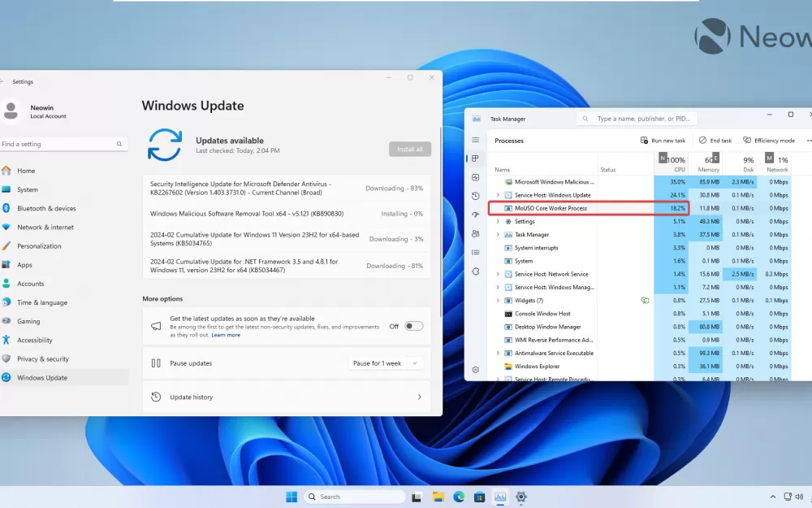
Task: Expand the Widgets (7) process group
Action: point(498,301)
